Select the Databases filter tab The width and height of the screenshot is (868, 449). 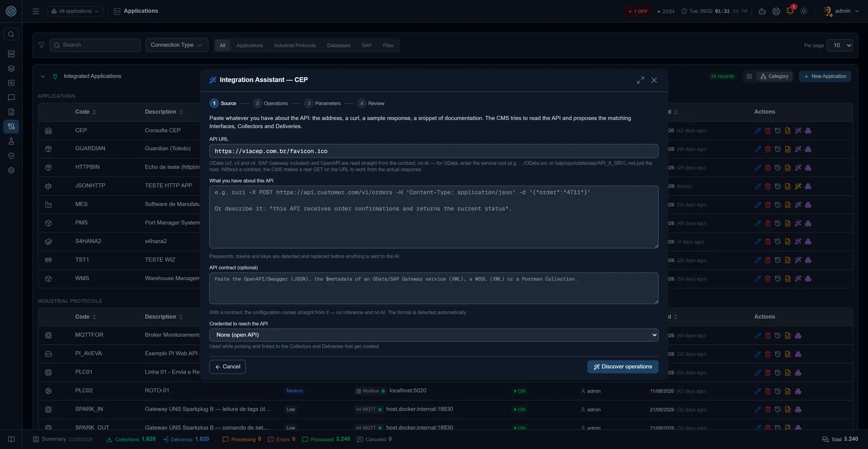coord(339,46)
